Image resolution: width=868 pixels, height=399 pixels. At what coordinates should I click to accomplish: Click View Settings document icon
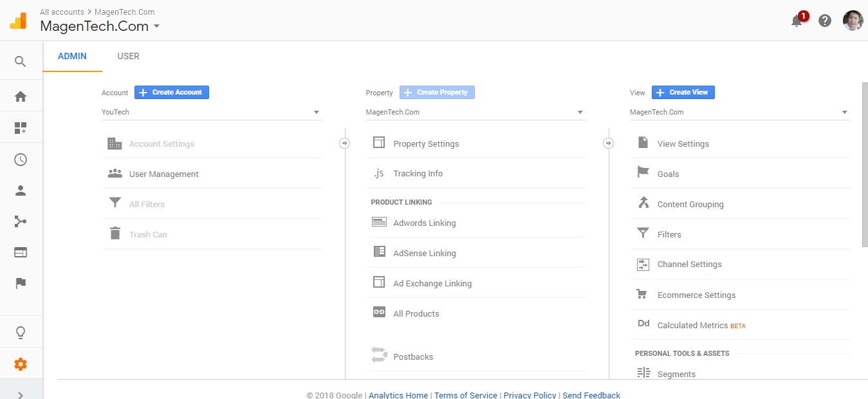(x=643, y=143)
